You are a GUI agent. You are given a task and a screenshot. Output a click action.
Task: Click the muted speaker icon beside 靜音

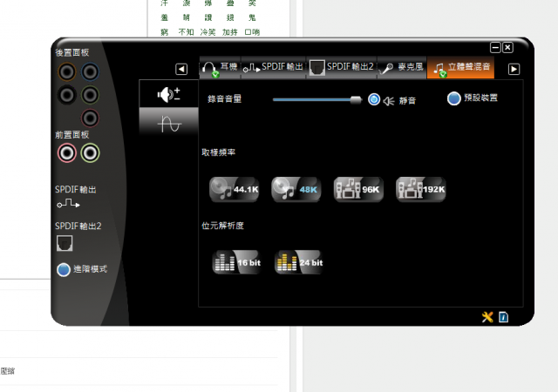389,101
